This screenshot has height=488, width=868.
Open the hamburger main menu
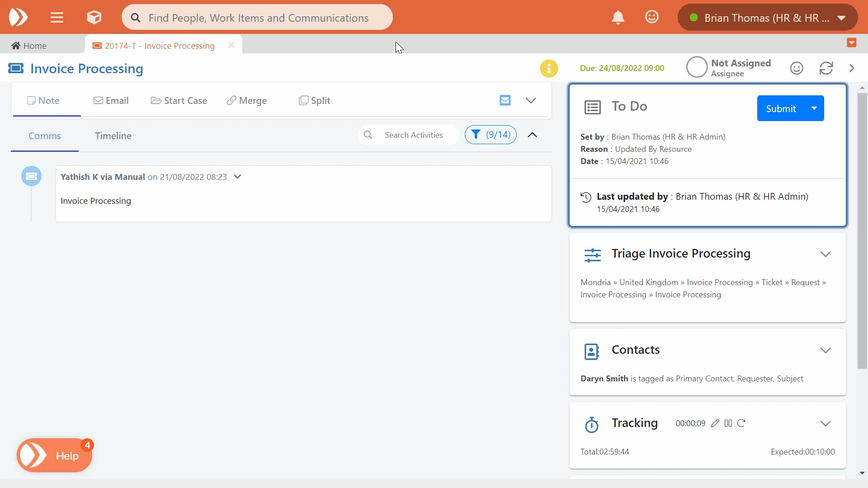pyautogui.click(x=57, y=18)
